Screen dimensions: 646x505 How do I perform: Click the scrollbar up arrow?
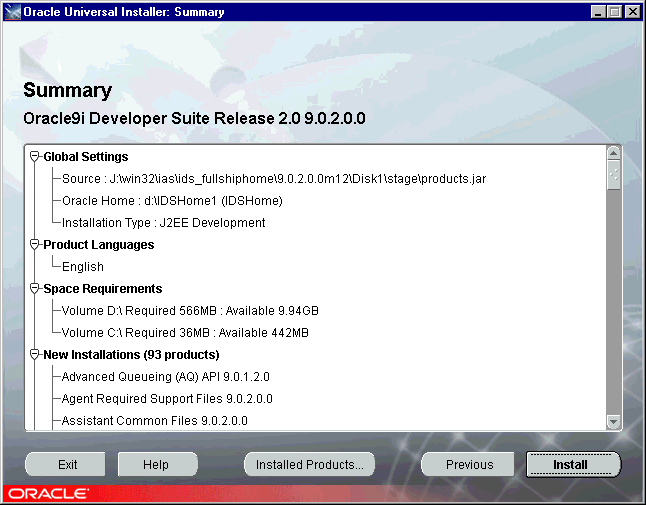[x=613, y=153]
